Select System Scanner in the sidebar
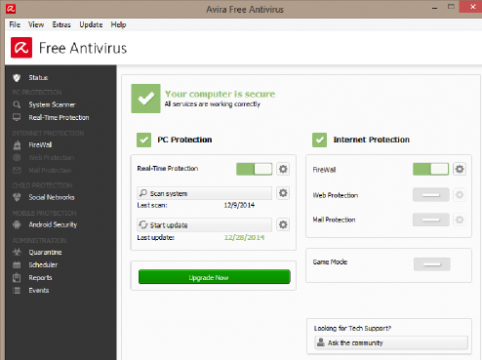This screenshot has height=360, width=482. (52, 105)
